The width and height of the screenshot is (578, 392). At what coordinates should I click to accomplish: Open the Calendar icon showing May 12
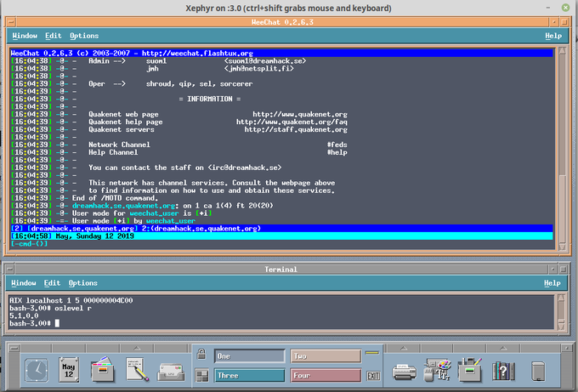(69, 370)
